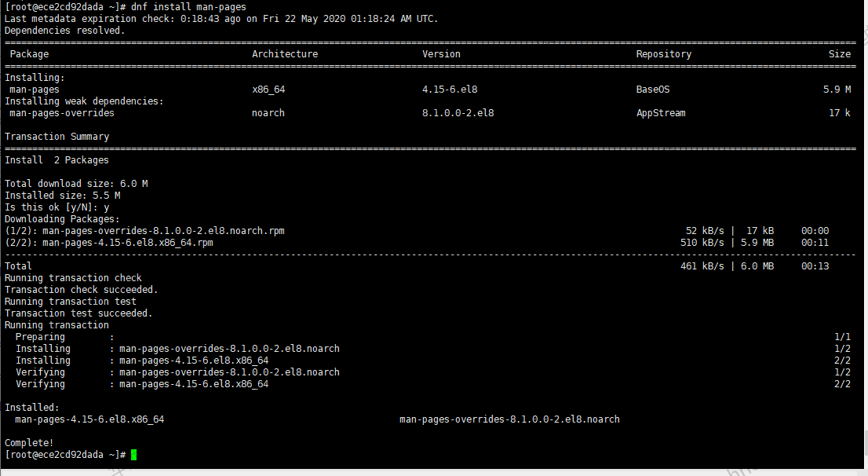Click the '00:13' total time value

point(815,266)
